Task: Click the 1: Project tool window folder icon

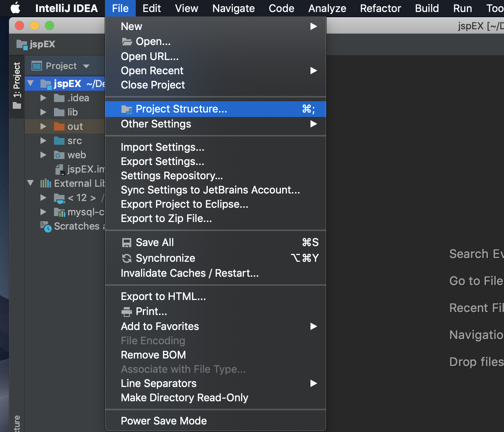Action: pyautogui.click(x=17, y=105)
